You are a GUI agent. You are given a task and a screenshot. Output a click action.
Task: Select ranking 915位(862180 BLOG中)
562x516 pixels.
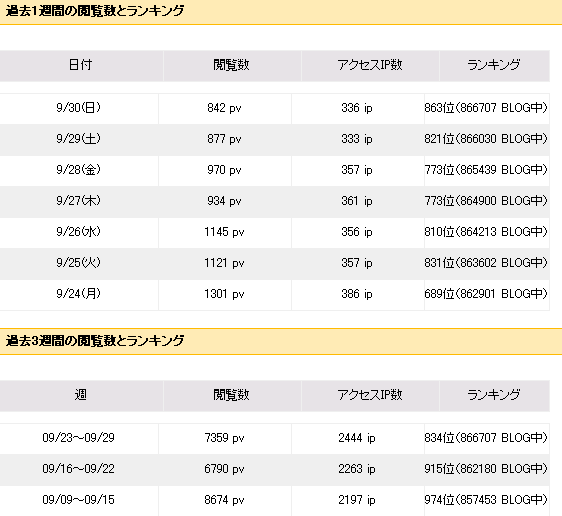pyautogui.click(x=486, y=469)
